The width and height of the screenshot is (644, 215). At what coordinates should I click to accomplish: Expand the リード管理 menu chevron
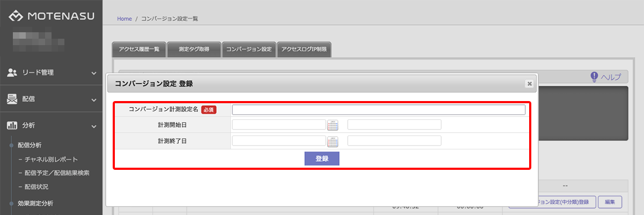point(94,73)
